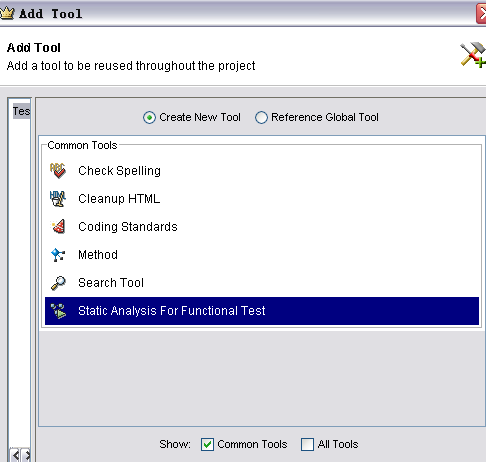
Task: Select the Reference Global Tool option
Action: point(261,117)
